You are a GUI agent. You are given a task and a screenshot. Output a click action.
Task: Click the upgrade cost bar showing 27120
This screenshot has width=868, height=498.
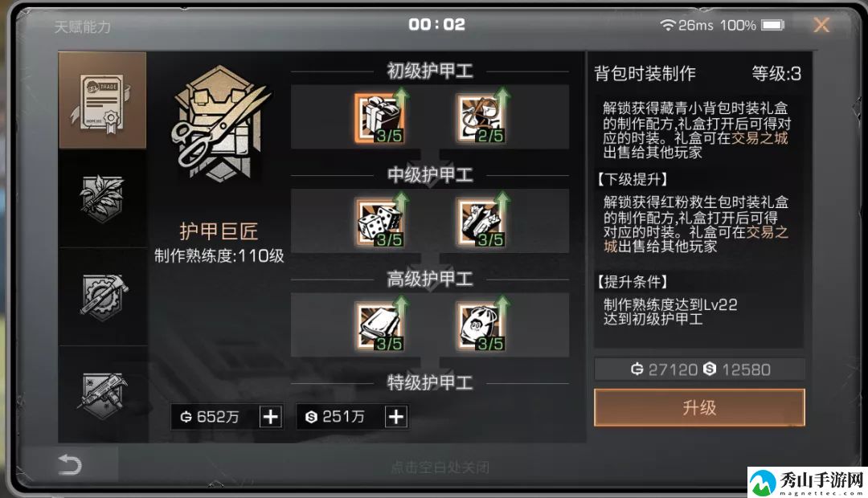point(700,369)
